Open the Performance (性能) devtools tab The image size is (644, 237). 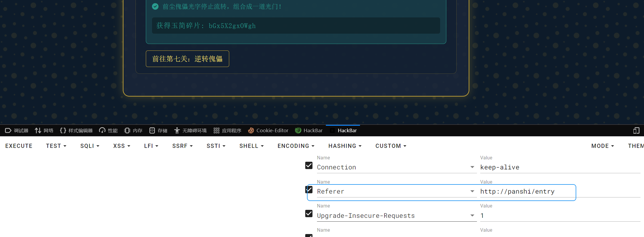108,130
